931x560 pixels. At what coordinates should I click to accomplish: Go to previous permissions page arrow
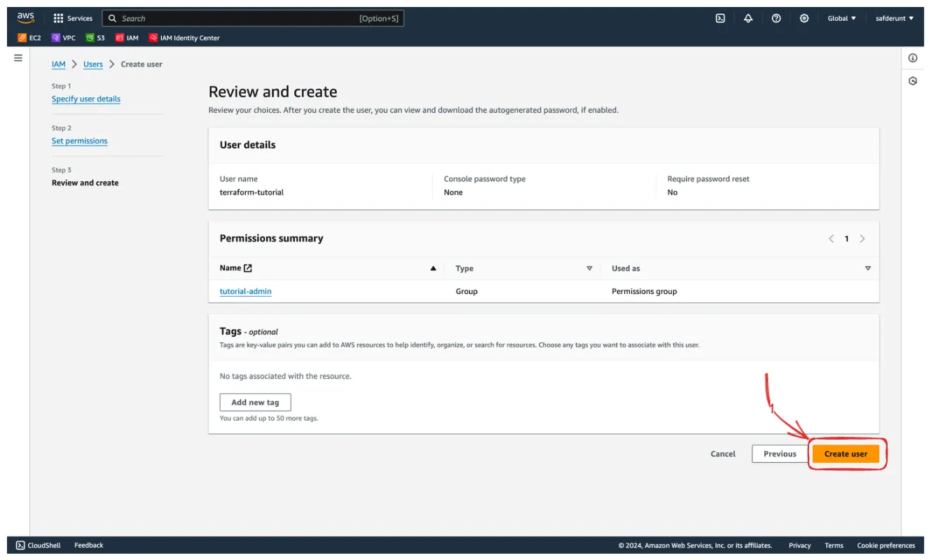(x=832, y=239)
